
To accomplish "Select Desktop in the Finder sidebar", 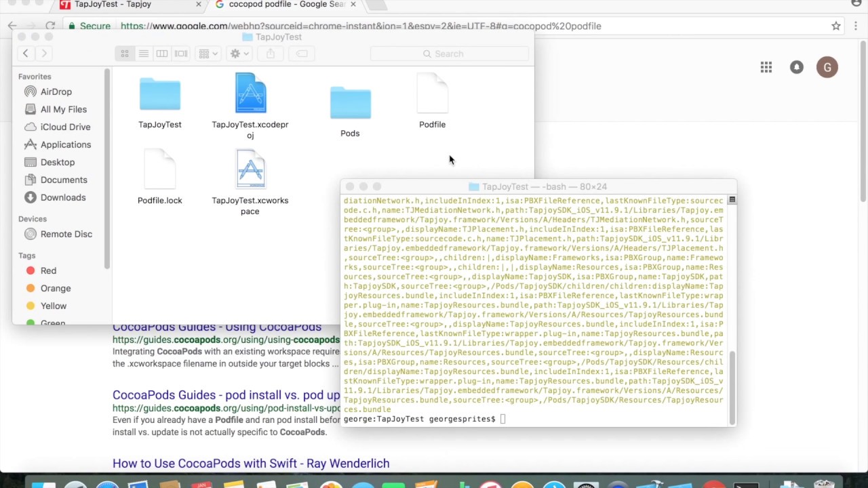I will 57,162.
